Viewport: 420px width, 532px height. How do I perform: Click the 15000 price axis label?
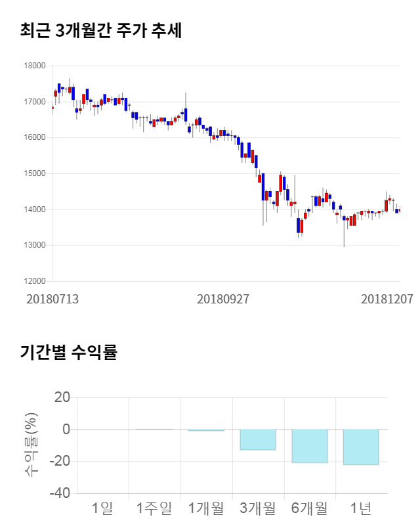35,173
